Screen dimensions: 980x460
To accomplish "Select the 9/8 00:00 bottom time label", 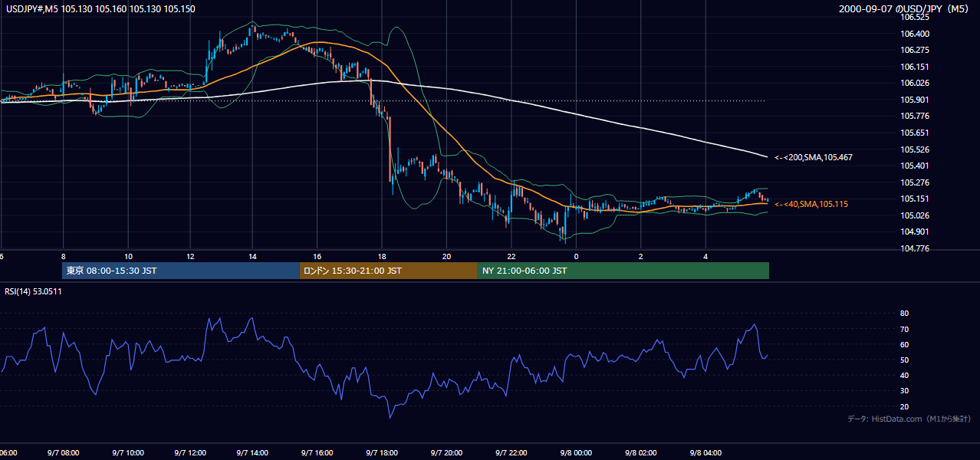I will tap(576, 453).
